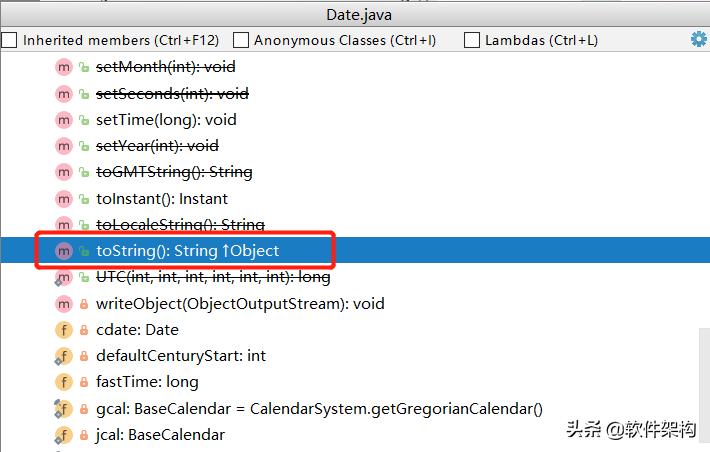Click field icon beside fastTime: long
This screenshot has height=452, width=710.
click(x=64, y=382)
